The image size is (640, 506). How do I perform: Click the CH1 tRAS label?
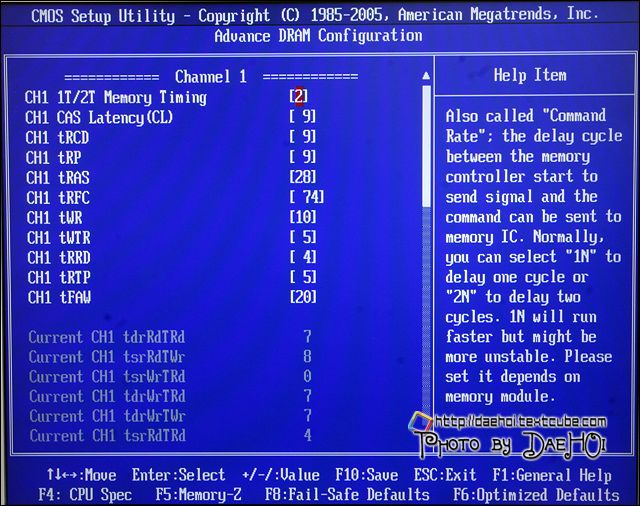[x=58, y=178]
